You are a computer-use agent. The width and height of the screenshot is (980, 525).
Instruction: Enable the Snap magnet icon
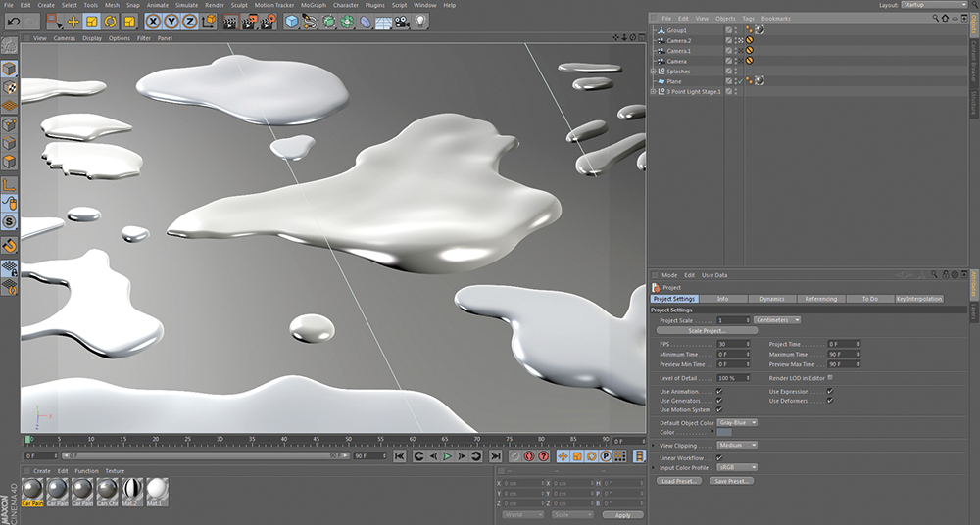point(10,246)
